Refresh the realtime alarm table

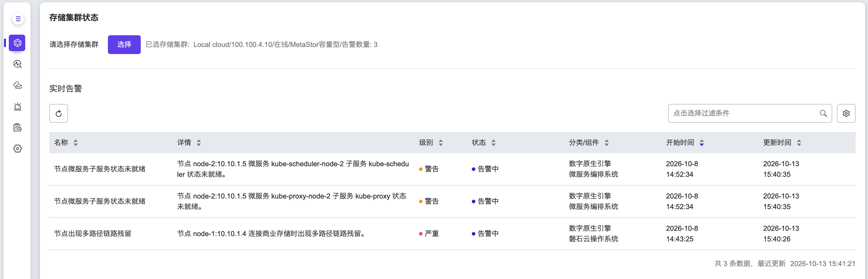point(59,113)
